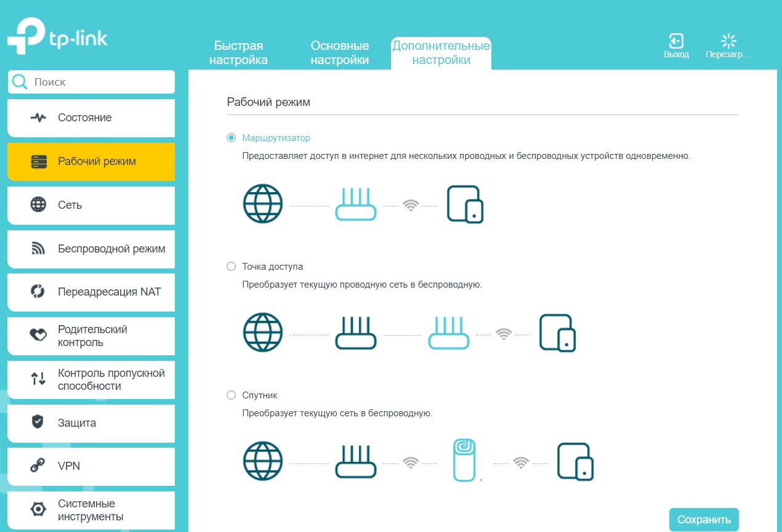Select the Спутник radio button
This screenshot has height=532, width=782.
[x=232, y=395]
